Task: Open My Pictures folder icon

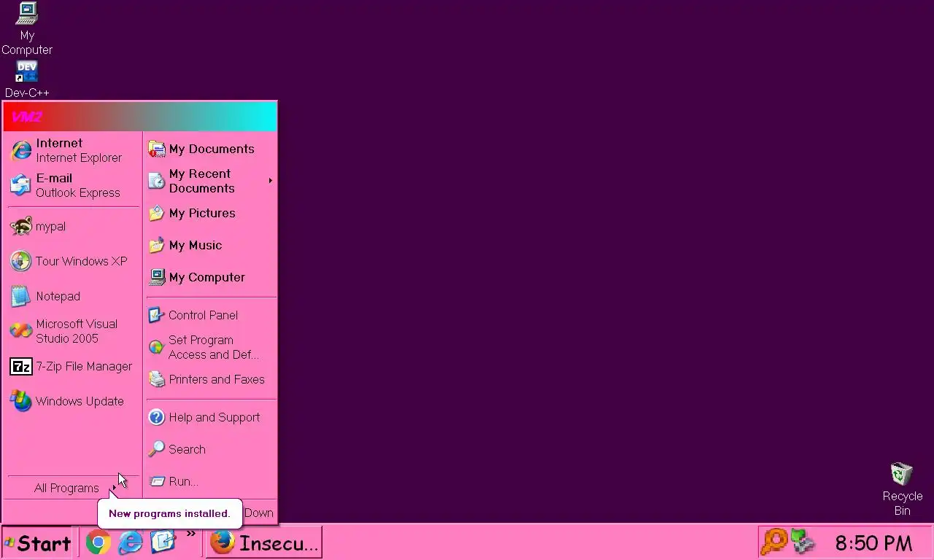Action: [157, 213]
